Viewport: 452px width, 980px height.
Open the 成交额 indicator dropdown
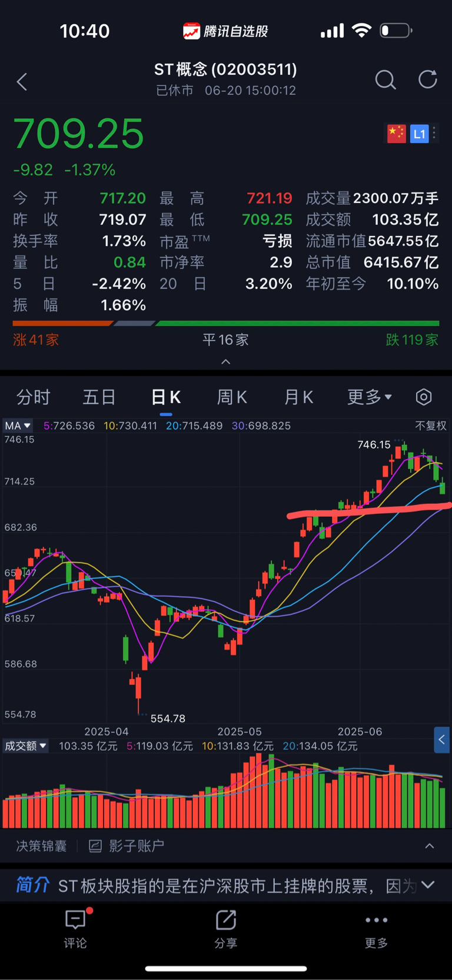coord(26,746)
